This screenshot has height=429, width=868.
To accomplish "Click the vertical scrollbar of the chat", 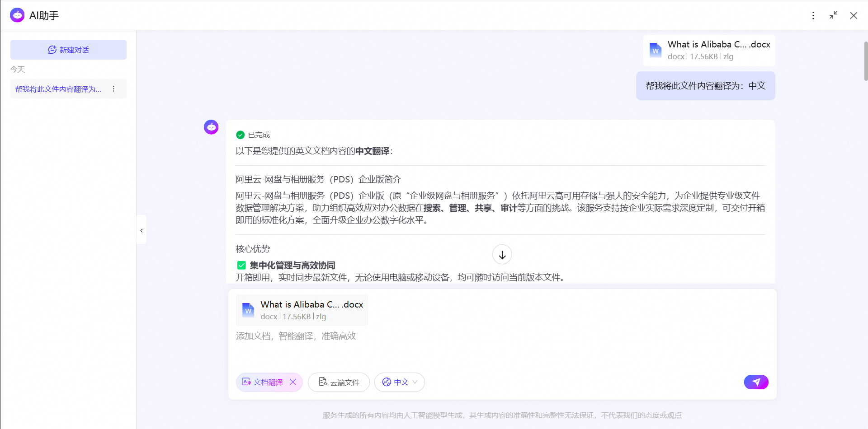I will pos(865,61).
